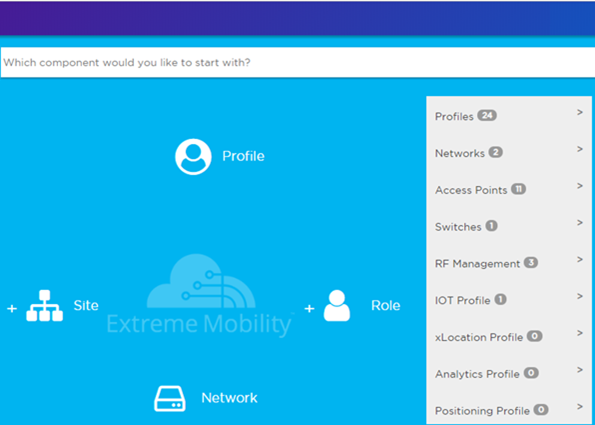This screenshot has width=595, height=425.
Task: Expand the RF Management row chevron
Action: 580,259
